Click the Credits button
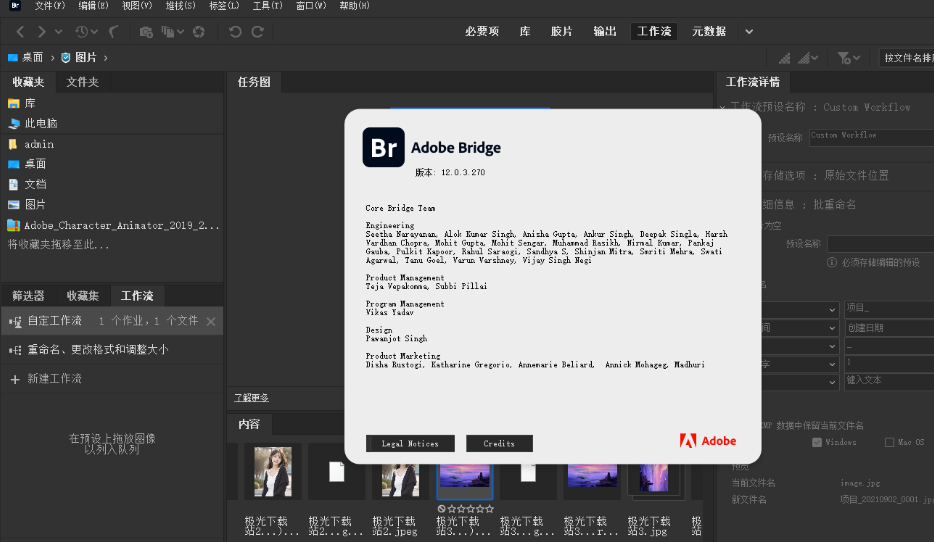This screenshot has width=934, height=542. click(499, 443)
